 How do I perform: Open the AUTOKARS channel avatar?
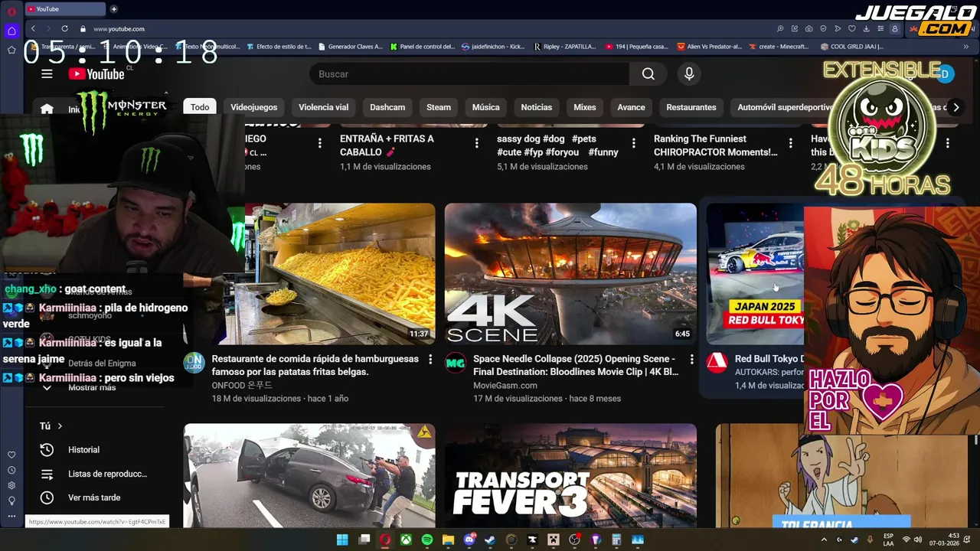pyautogui.click(x=717, y=363)
